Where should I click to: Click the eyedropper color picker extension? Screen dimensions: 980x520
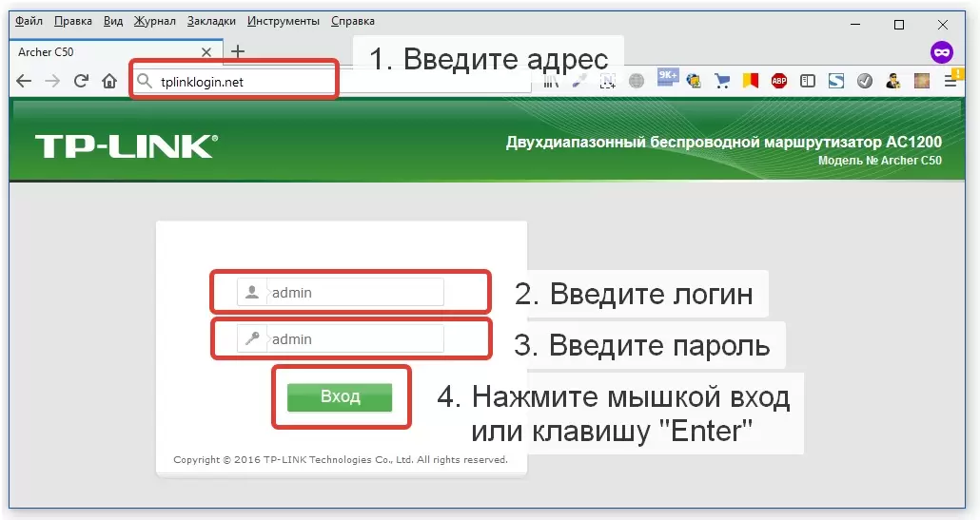[x=579, y=81]
